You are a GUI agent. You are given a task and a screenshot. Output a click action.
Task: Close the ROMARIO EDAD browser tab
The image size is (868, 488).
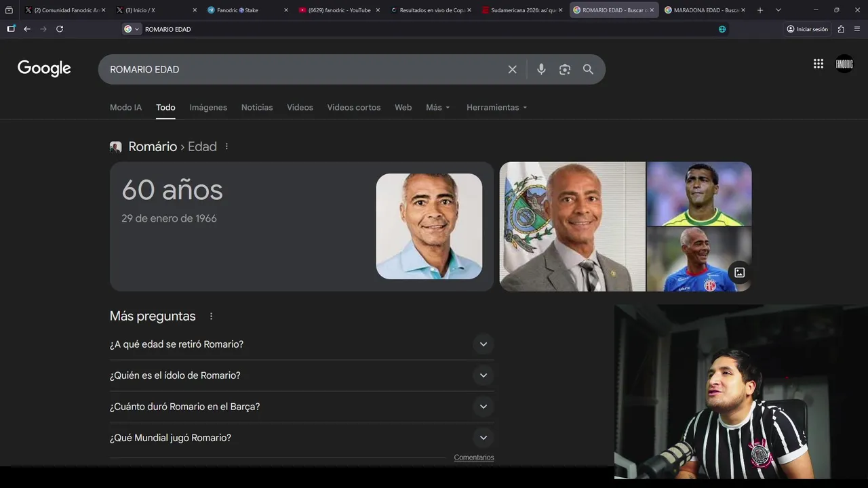coord(652,10)
